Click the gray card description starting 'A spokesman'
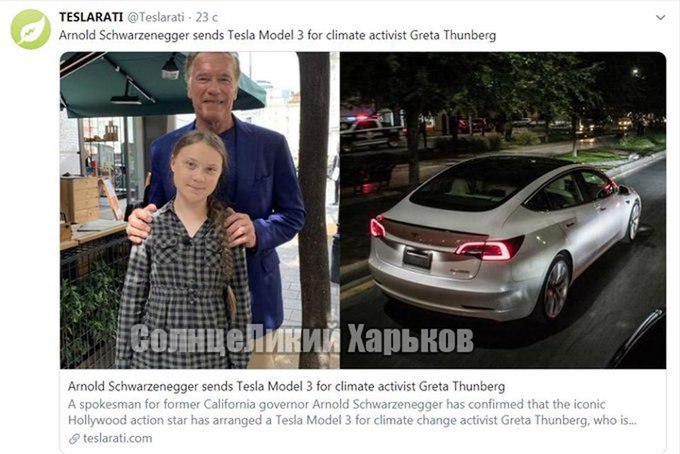 tap(352, 412)
